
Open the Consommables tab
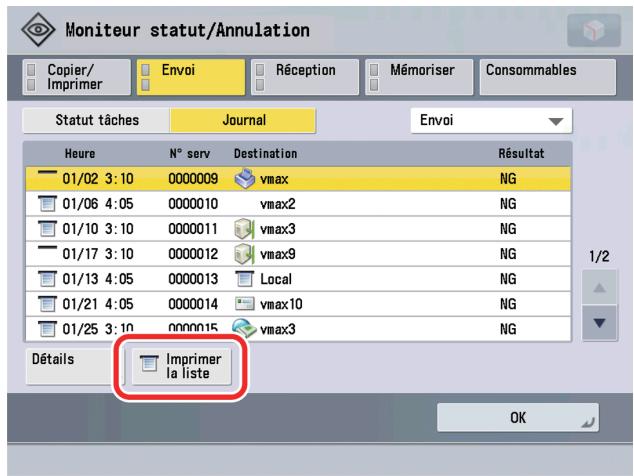[x=547, y=77]
